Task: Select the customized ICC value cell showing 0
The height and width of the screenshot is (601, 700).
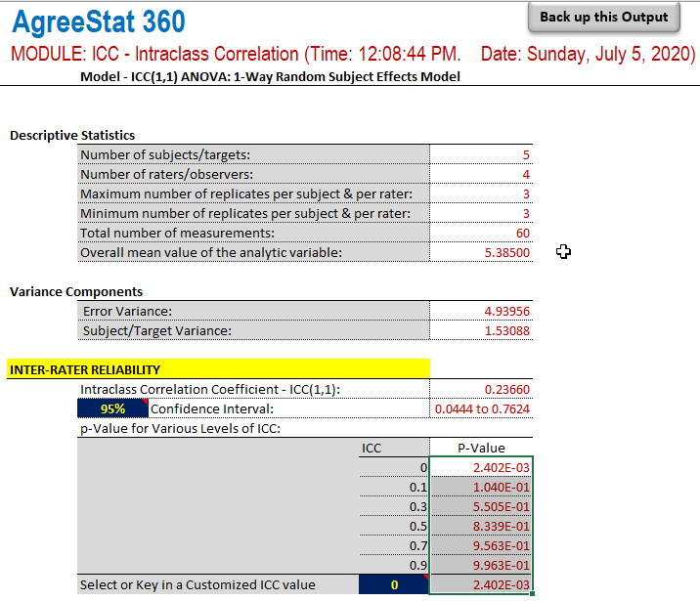Action: pyautogui.click(x=394, y=584)
